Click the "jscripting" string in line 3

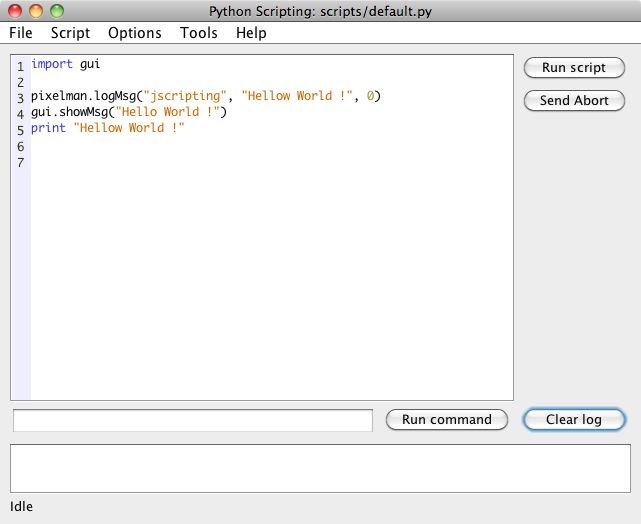coord(185,96)
